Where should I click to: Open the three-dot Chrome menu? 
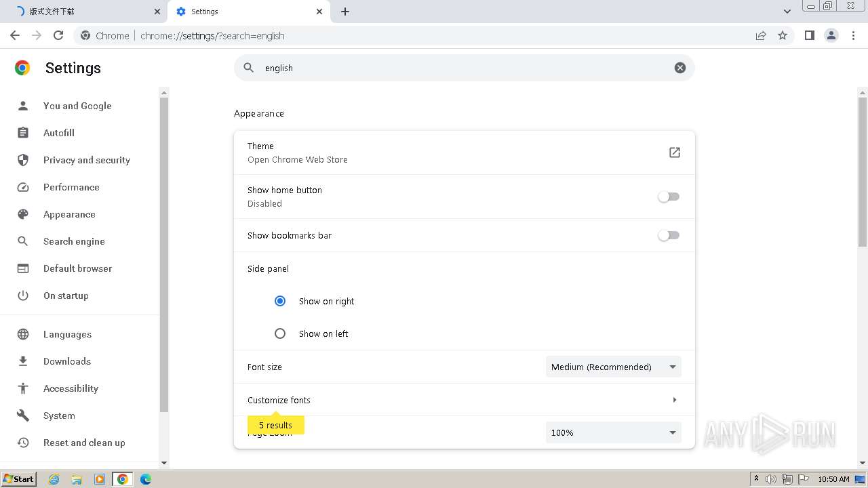point(854,35)
